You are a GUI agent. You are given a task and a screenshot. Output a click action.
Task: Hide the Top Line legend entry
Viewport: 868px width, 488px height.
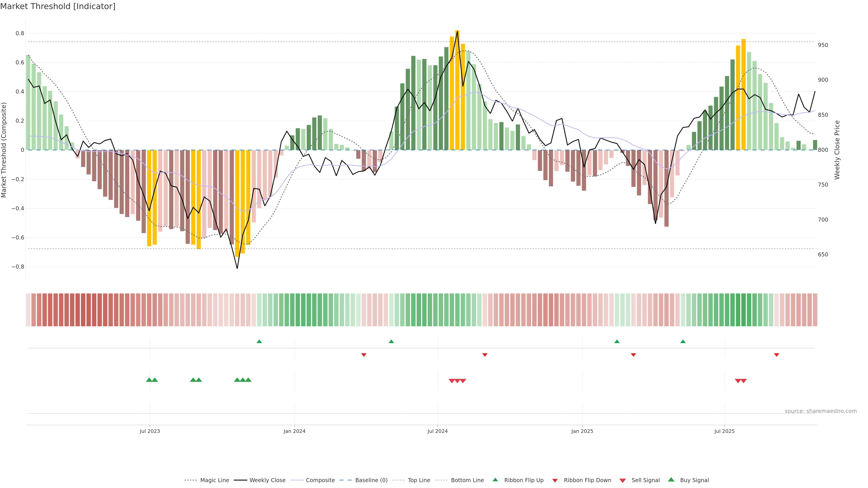[x=419, y=480]
